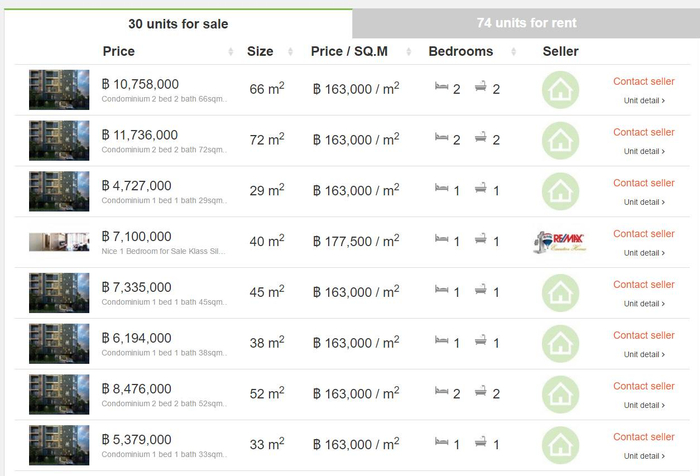Click seller house icon for ฿6,194,000 unit
Screen dimensions: 700x476
560,344
